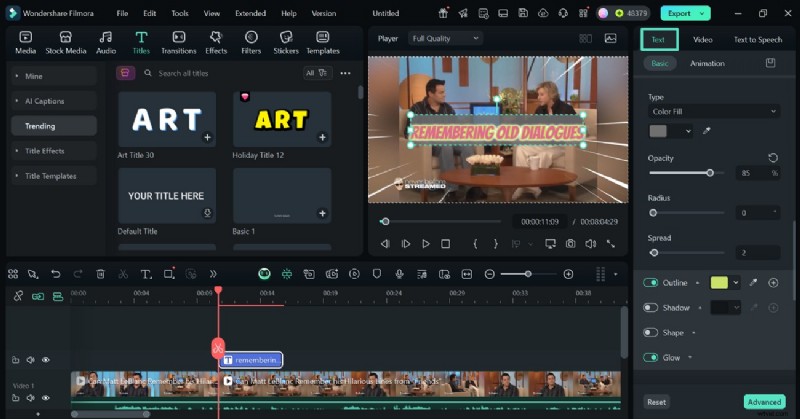Click the scissors split icon in timeline toolbar
The width and height of the screenshot is (800, 419).
point(123,274)
